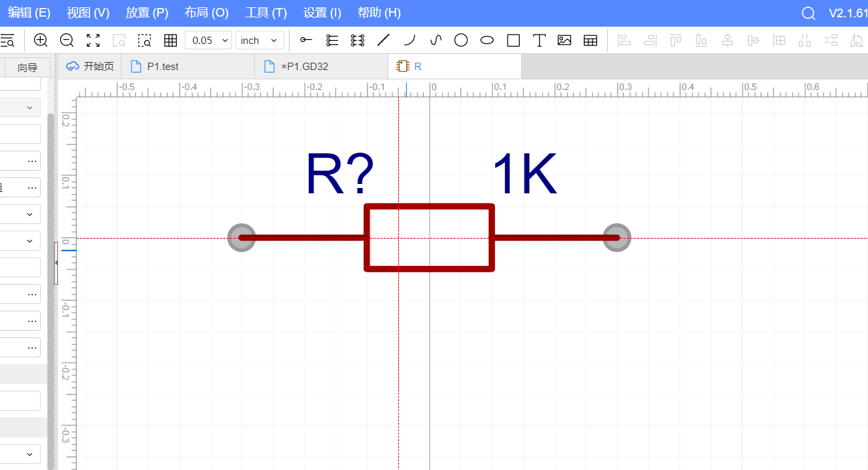Click the 向导 button
The width and height of the screenshot is (868, 470).
27,67
